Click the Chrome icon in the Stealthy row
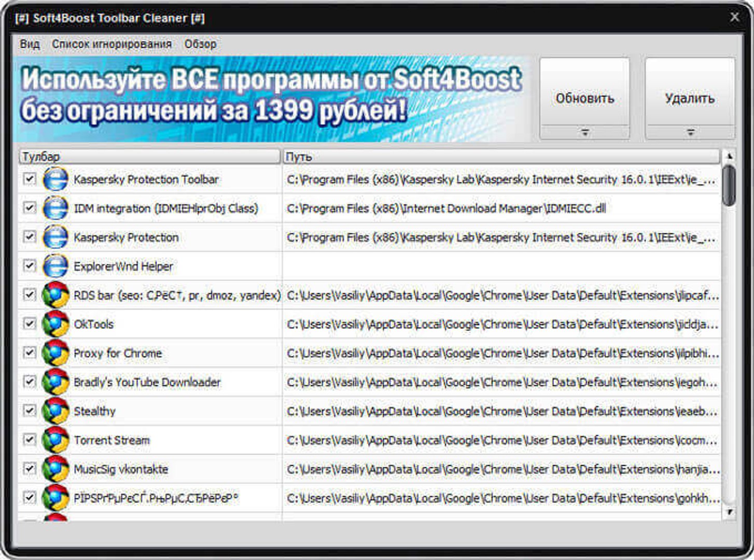 (x=55, y=412)
